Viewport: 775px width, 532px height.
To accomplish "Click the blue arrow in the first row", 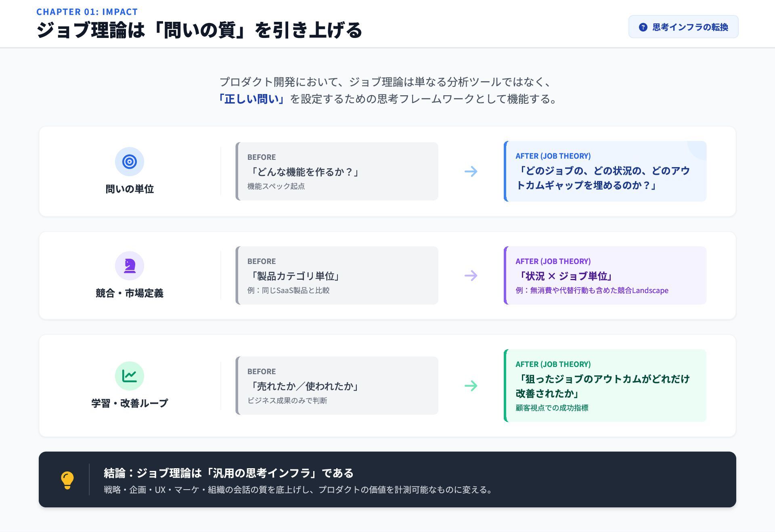I will point(471,172).
